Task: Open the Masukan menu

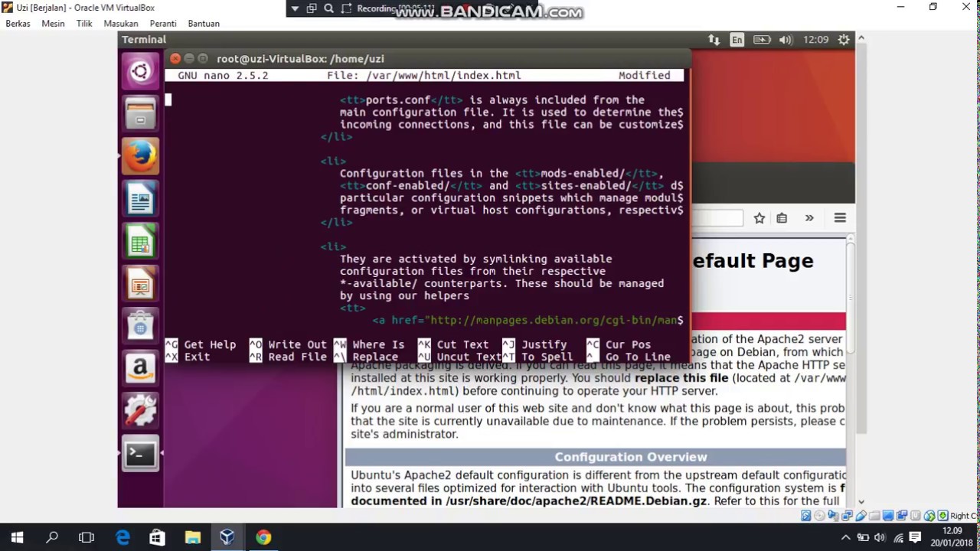Action: point(121,24)
